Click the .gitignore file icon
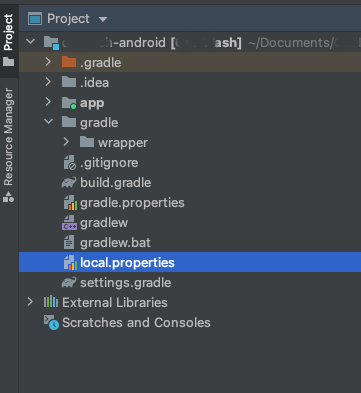The image size is (361, 393). point(69,162)
